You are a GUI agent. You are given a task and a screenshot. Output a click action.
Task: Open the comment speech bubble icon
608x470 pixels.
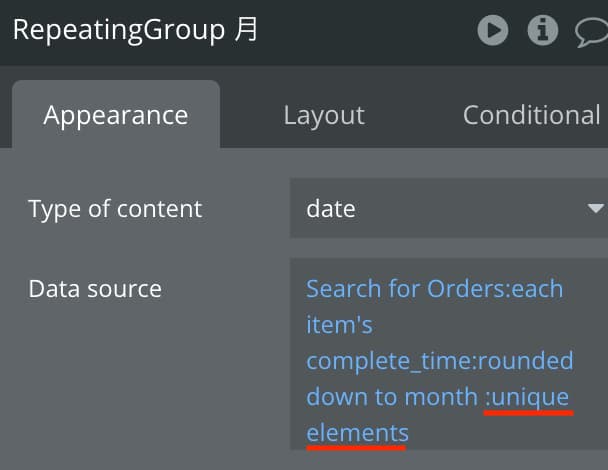[x=592, y=33]
